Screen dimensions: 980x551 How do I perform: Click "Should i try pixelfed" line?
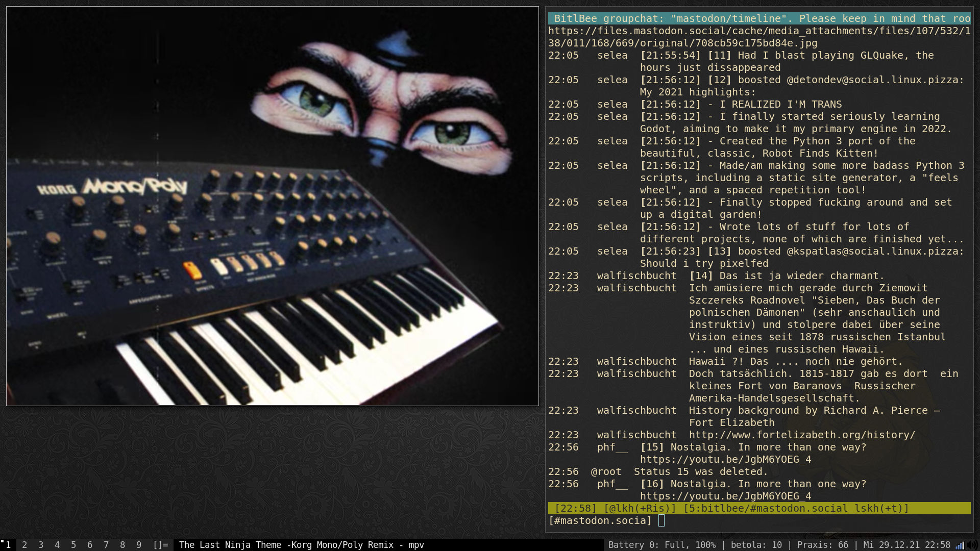coord(704,263)
